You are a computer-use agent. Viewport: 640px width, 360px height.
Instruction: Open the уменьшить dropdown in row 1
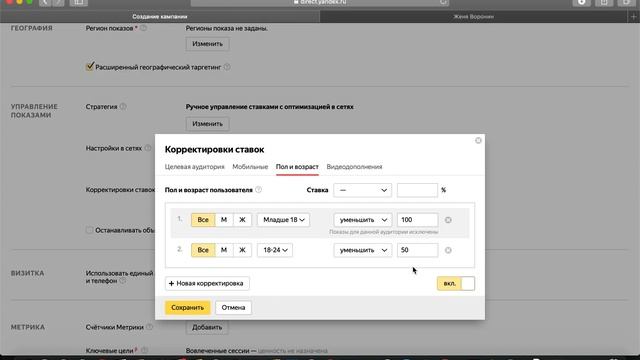click(x=363, y=220)
